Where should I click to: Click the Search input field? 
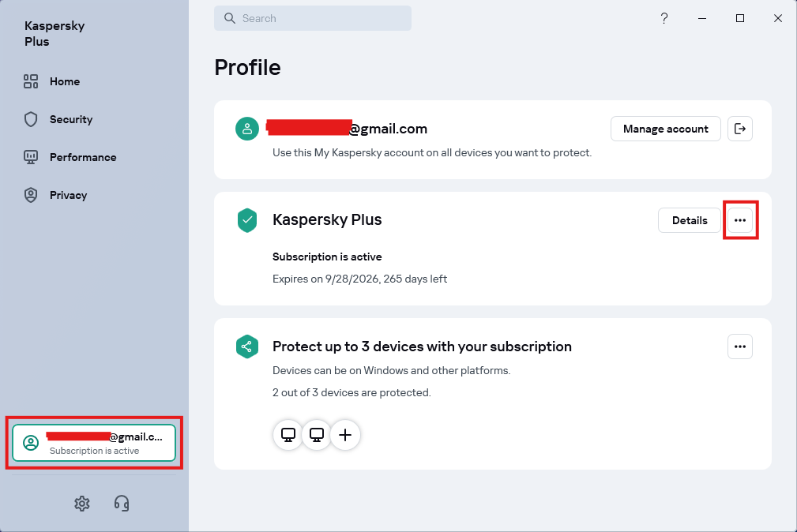click(x=313, y=18)
